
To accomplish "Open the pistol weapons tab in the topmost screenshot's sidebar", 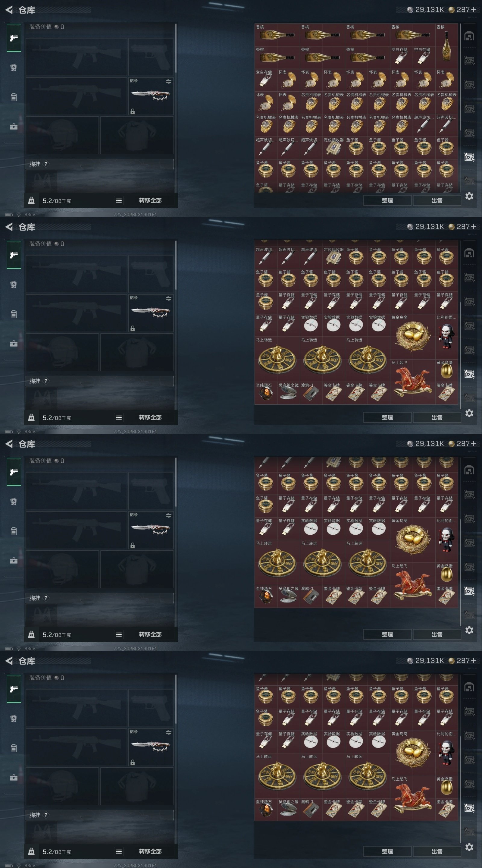I will (x=14, y=38).
